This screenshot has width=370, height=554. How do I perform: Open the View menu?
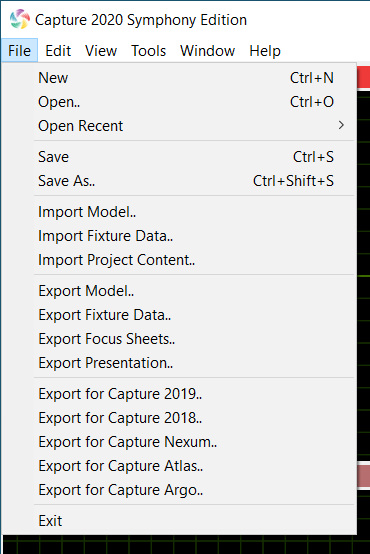pos(101,51)
